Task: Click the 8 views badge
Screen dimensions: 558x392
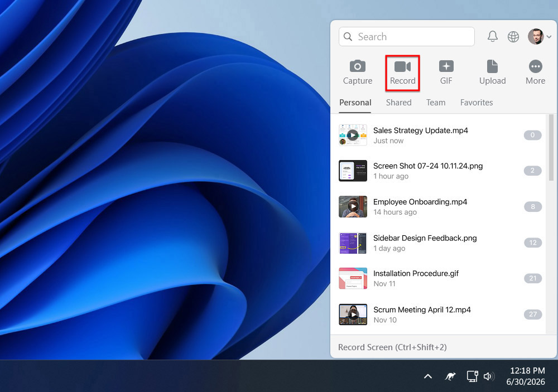Action: pos(533,207)
